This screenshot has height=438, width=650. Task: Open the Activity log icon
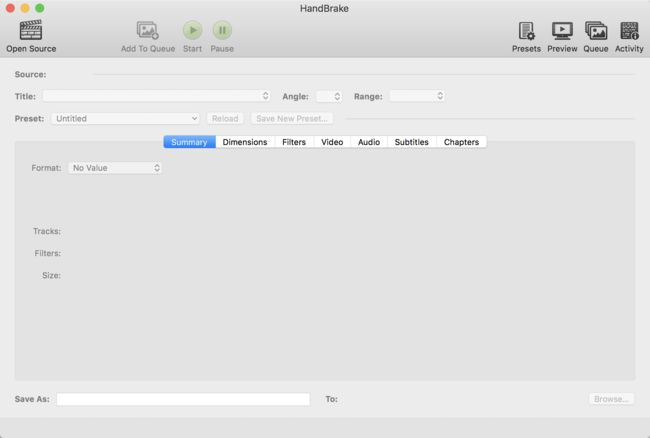(629, 31)
